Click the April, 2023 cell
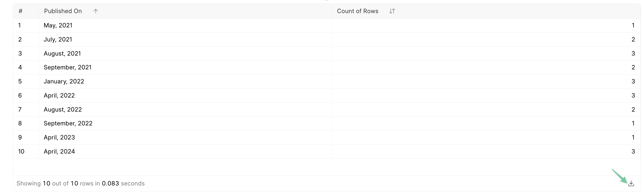644x195 pixels. coord(59,137)
